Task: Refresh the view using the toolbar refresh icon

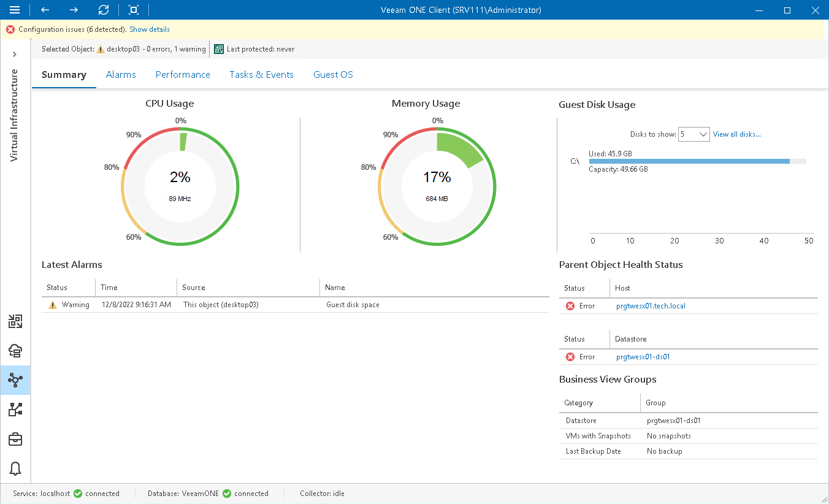Action: [103, 10]
